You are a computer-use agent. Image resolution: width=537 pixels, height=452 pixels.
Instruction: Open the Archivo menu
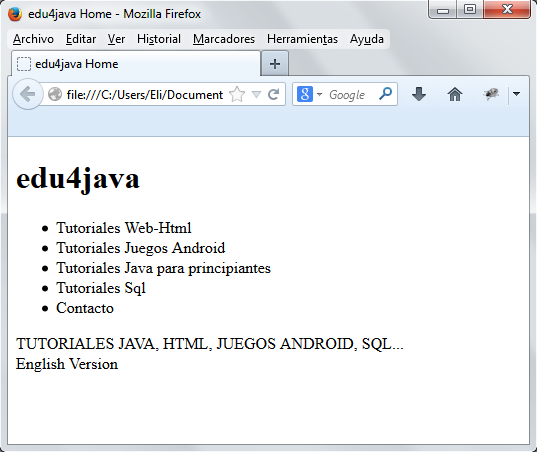click(x=33, y=39)
